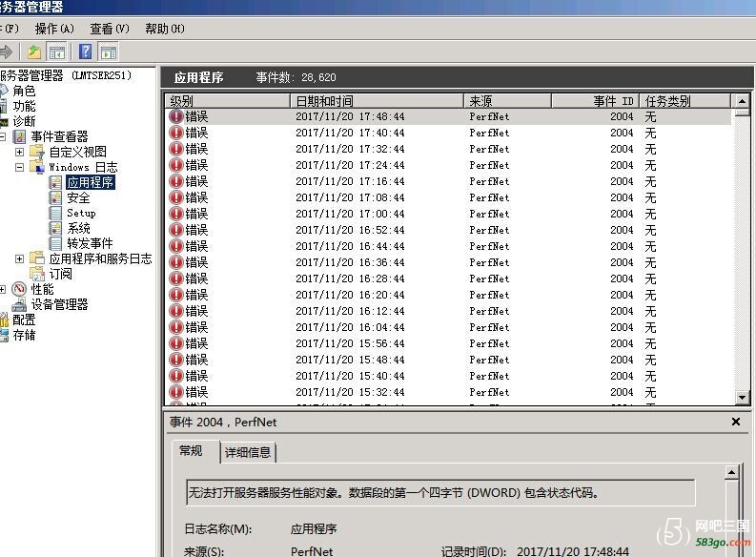The image size is (756, 557).
Task: Click the 订阅 icon in tree
Action: point(37,274)
